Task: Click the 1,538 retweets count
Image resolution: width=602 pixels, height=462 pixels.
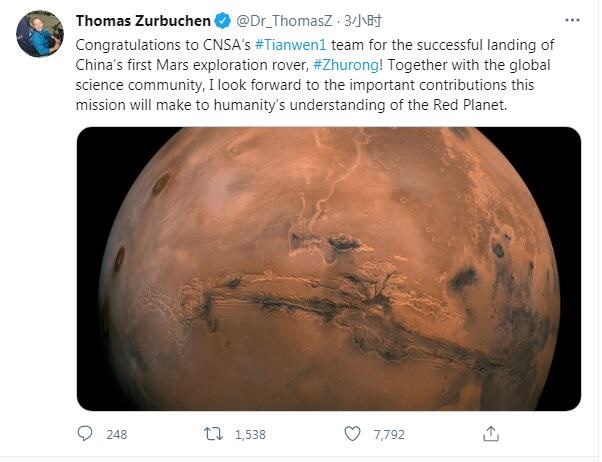Action: pyautogui.click(x=249, y=435)
